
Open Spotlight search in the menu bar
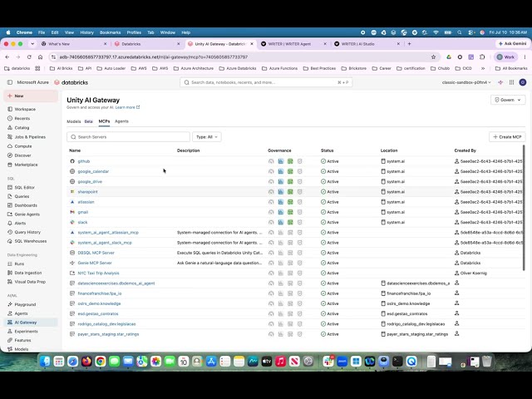tap(460, 32)
